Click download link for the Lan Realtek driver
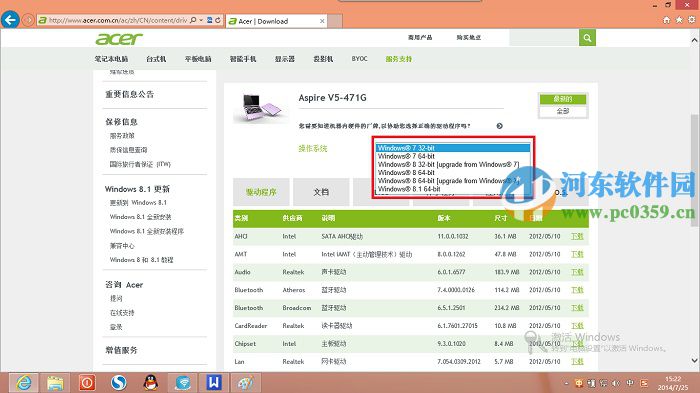The height and width of the screenshot is (393, 700). 577,361
